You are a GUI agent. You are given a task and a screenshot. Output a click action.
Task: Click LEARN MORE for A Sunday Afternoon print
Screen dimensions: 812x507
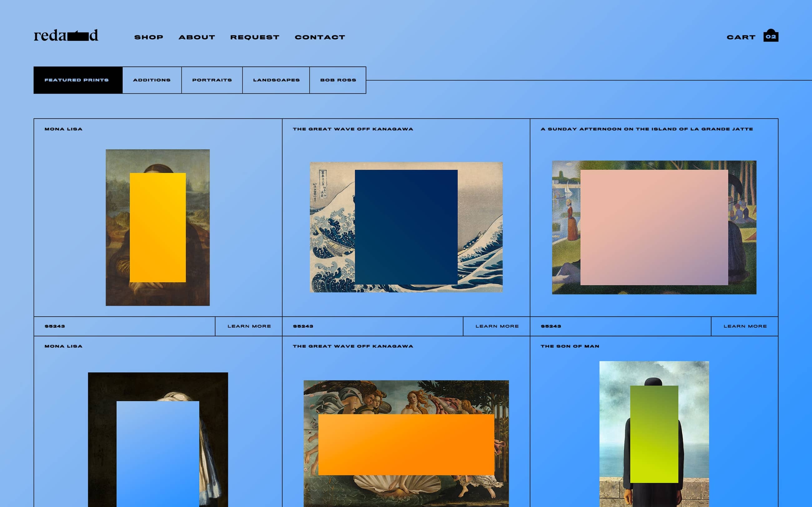coord(745,326)
